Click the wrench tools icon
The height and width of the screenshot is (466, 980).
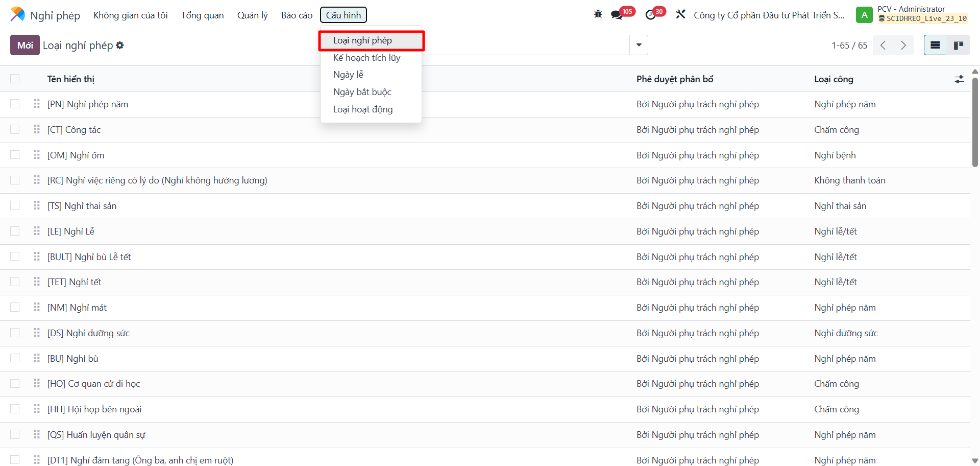pos(680,14)
